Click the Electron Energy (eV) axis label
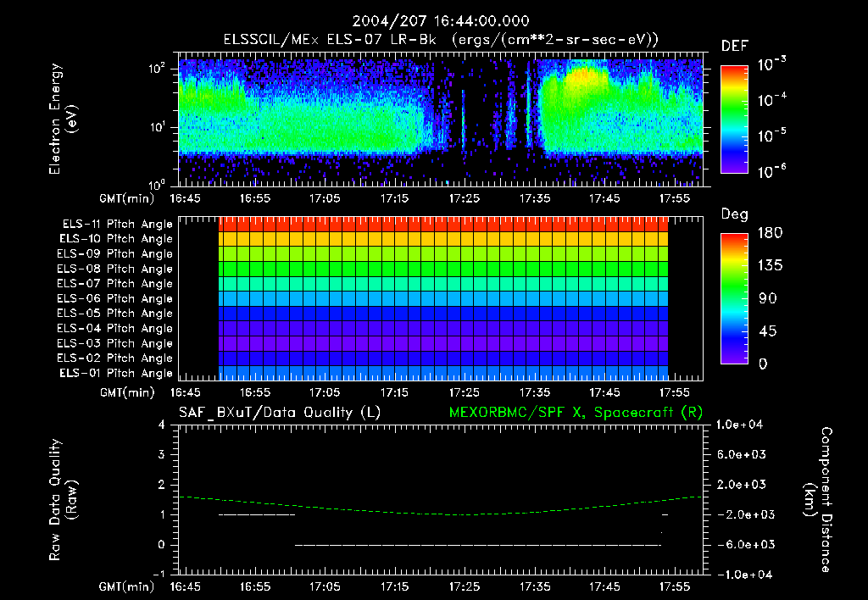 click(x=62, y=119)
